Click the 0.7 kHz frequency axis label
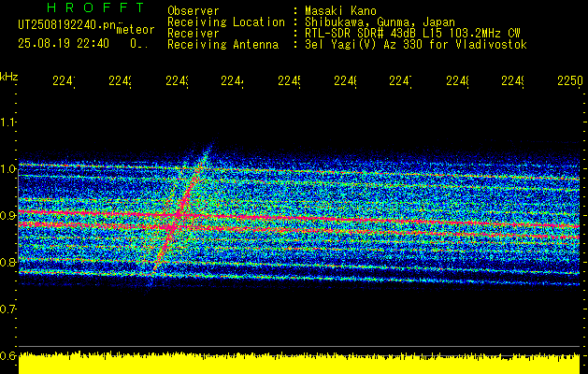 [8, 309]
